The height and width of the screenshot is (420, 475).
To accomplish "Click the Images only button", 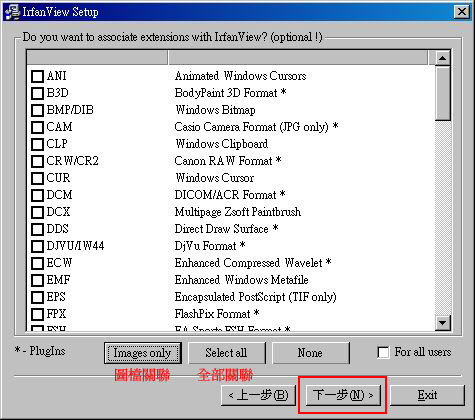I will pos(143,353).
